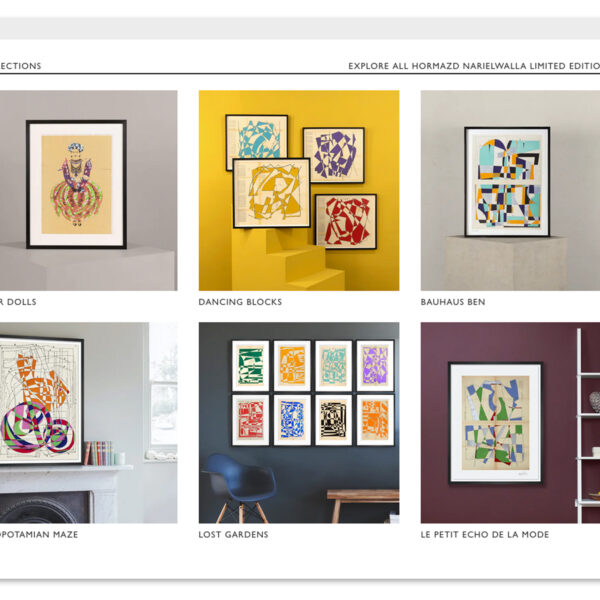
Task: Click the Dolls collection title link
Action: coord(18,302)
